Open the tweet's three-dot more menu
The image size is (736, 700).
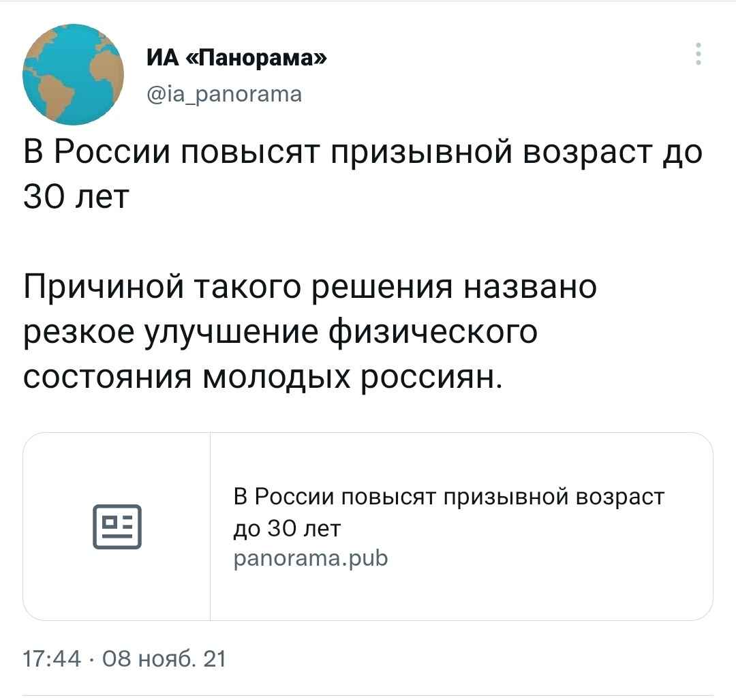pyautogui.click(x=698, y=55)
